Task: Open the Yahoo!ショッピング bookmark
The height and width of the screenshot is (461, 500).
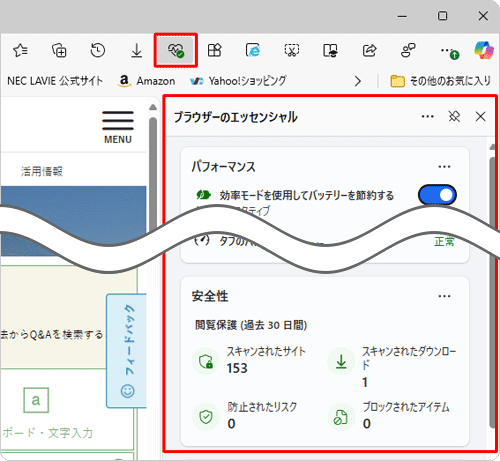Action: point(238,81)
